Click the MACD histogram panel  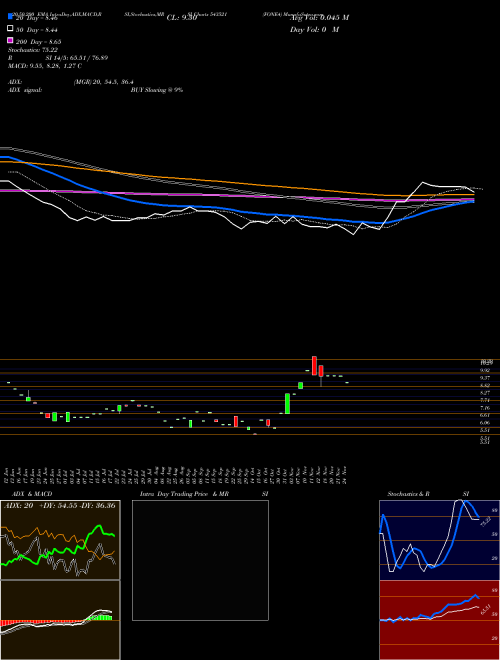[60, 620]
